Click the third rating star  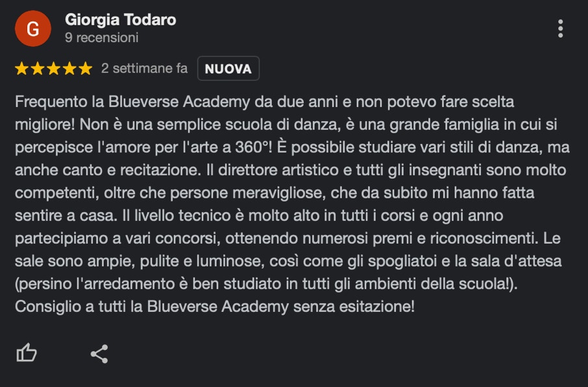click(53, 69)
